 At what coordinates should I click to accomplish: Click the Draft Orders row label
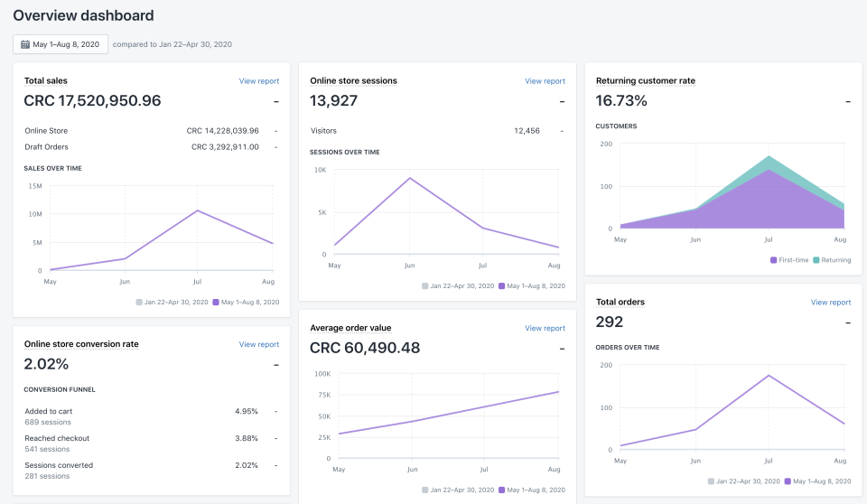click(46, 147)
